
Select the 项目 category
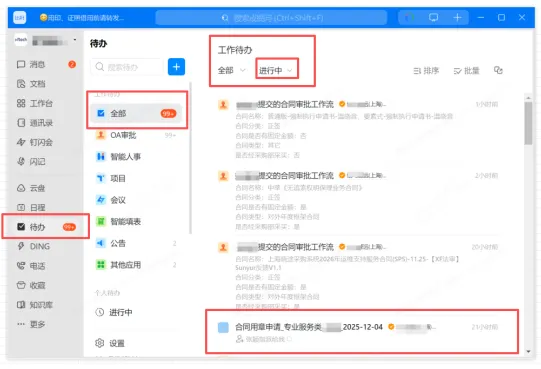point(136,178)
